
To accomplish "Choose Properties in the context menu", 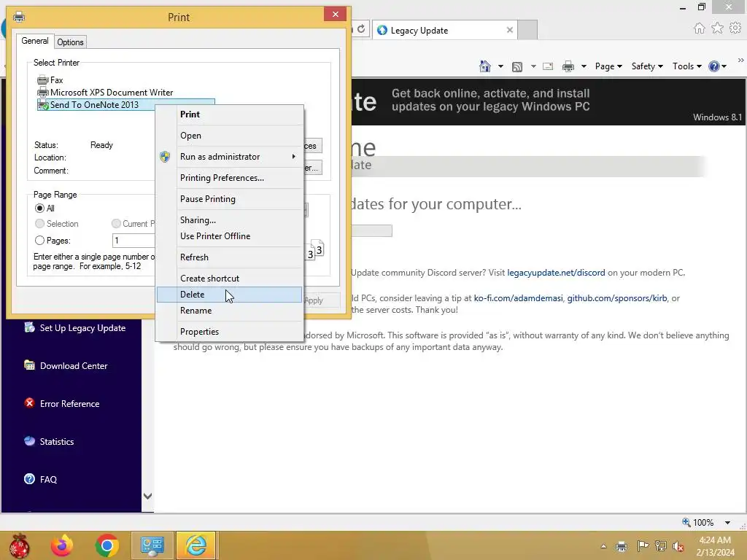I will tap(230, 332).
